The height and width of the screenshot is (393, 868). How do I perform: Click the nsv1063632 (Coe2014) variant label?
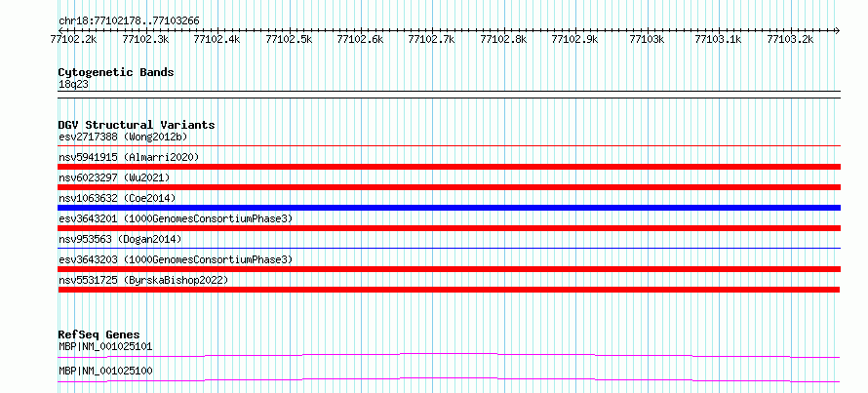pyautogui.click(x=117, y=198)
